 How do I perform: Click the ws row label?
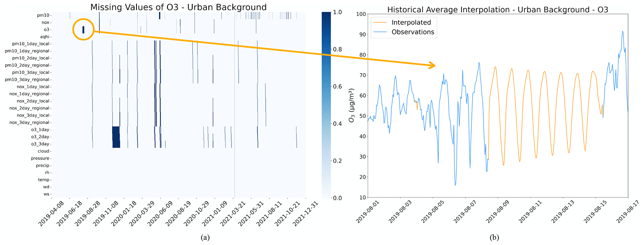tap(46, 194)
